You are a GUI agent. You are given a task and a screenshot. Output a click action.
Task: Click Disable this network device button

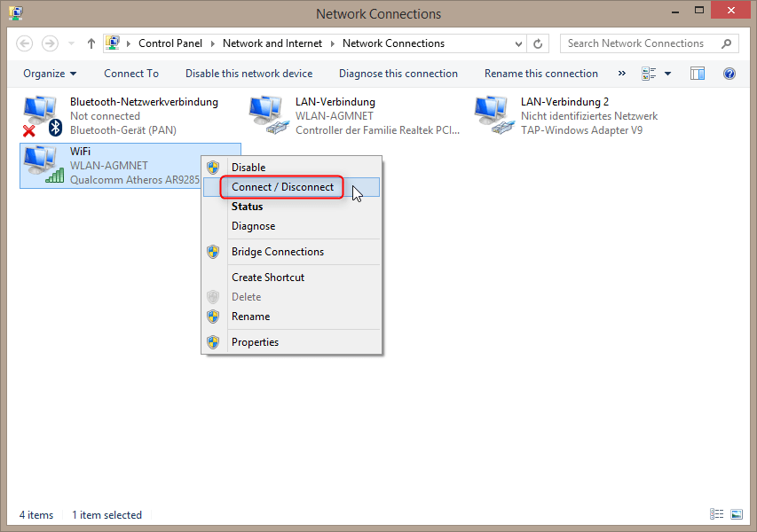248,74
